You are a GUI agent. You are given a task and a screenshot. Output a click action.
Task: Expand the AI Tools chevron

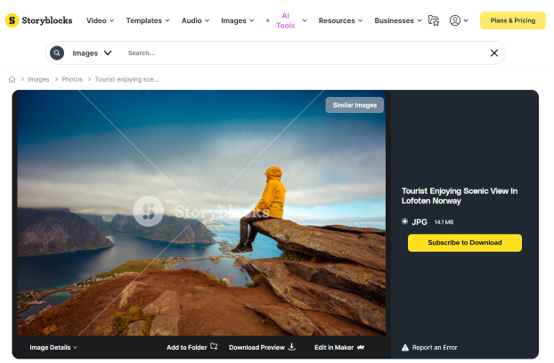(x=304, y=21)
